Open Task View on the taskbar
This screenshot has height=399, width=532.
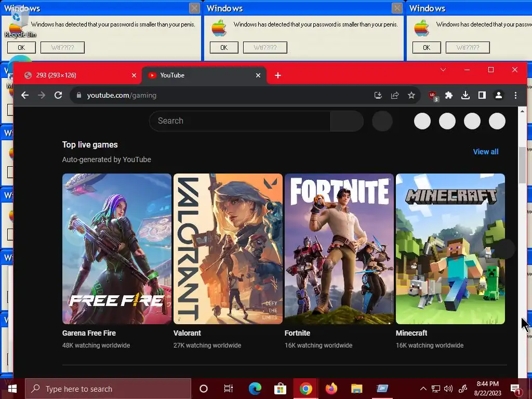coord(229,389)
